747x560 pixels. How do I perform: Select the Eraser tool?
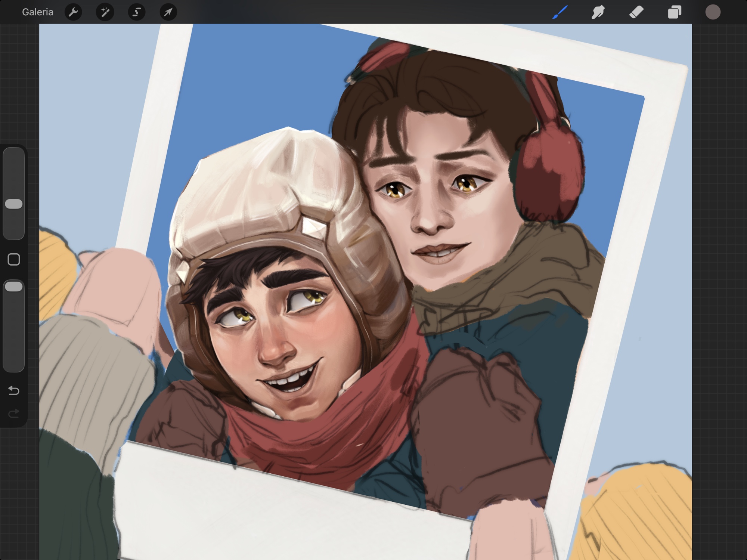click(x=636, y=12)
